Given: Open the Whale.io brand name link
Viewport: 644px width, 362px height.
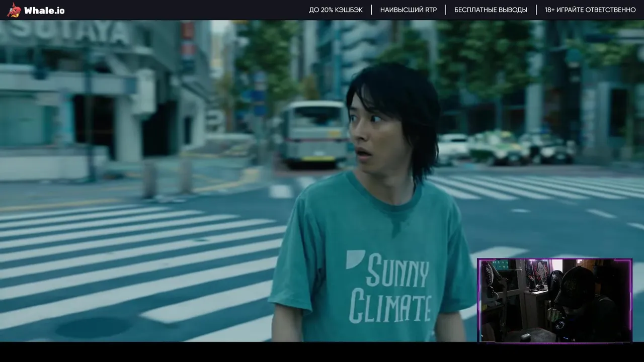Looking at the screenshot, I should click(x=44, y=11).
